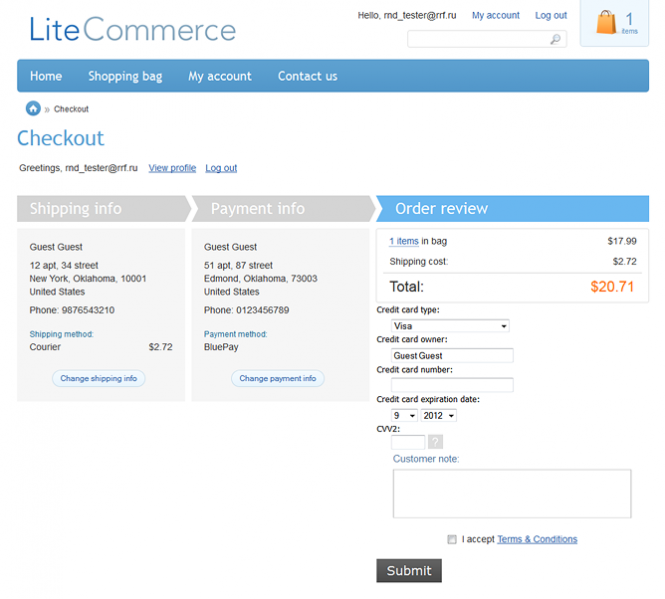Click the Total amount $20.71
The width and height of the screenshot is (665, 599).
pos(612,287)
